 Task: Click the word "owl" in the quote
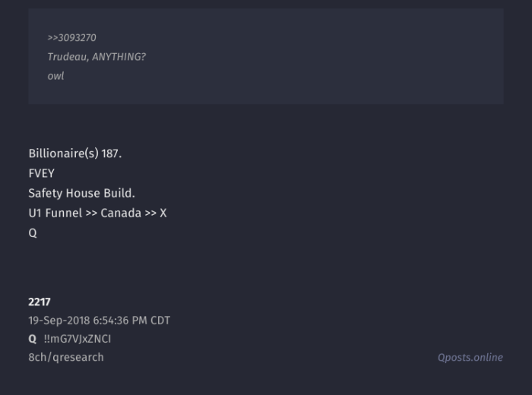point(55,76)
